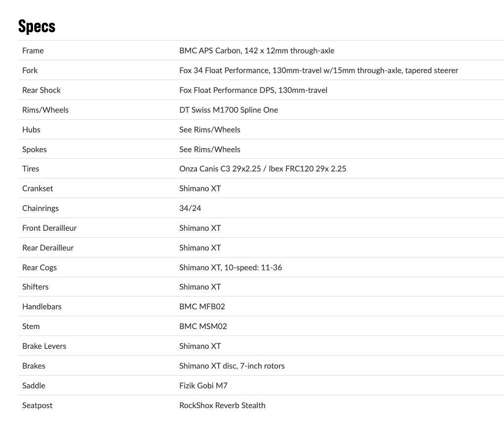Click the Front Derailleur label

49,228
